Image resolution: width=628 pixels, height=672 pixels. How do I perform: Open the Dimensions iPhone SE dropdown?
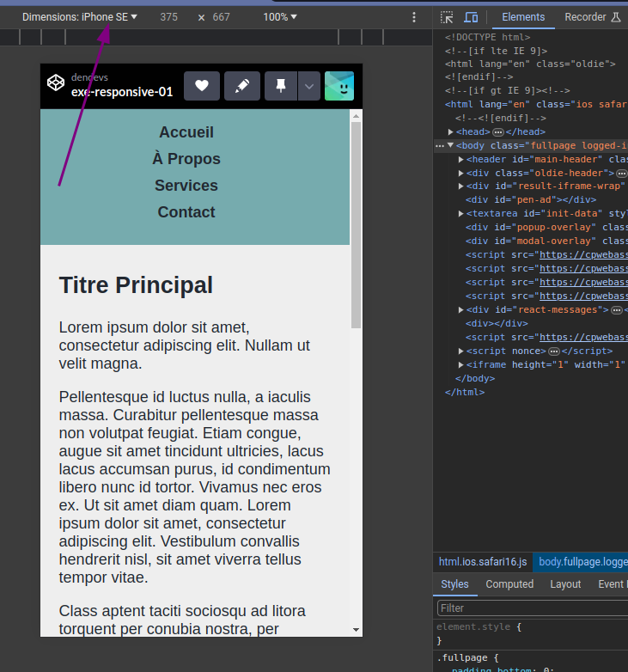coord(80,17)
